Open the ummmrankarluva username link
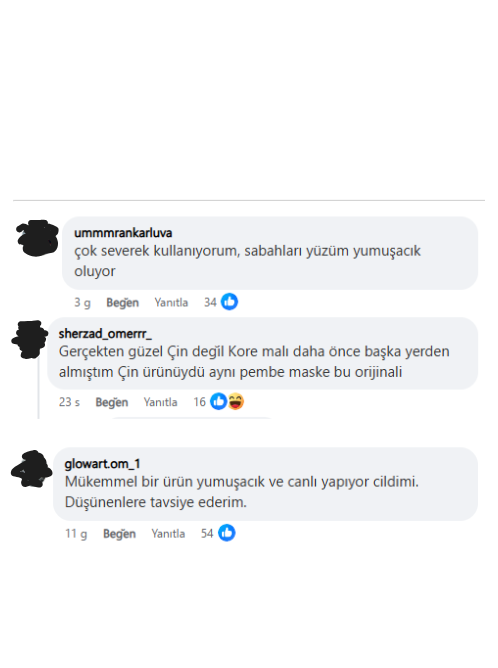Screen dimensions: 498x668 click(x=123, y=233)
